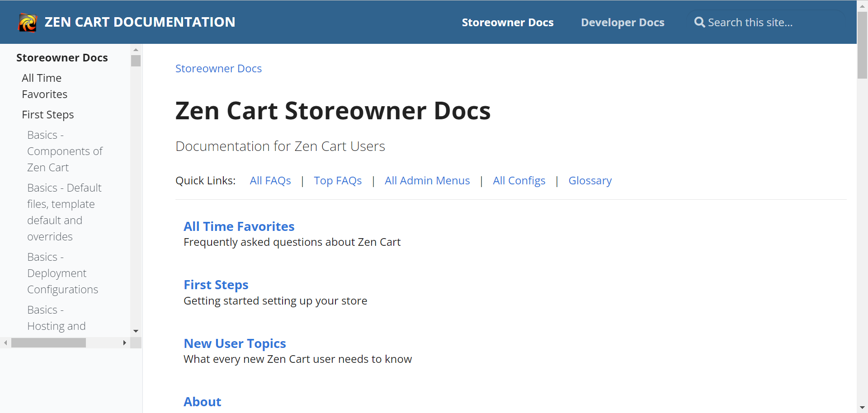The width and height of the screenshot is (868, 413).
Task: Click the sidebar scrollbar down arrow
Action: [x=136, y=331]
